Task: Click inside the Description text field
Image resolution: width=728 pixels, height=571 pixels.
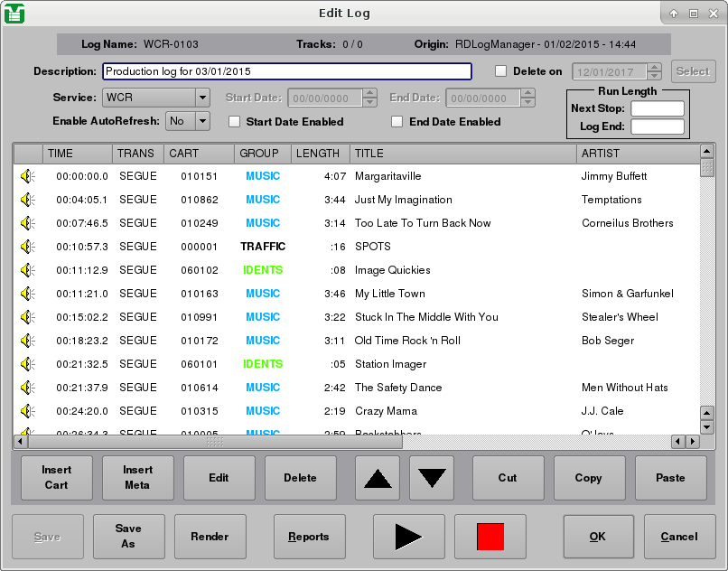Action: tap(289, 71)
